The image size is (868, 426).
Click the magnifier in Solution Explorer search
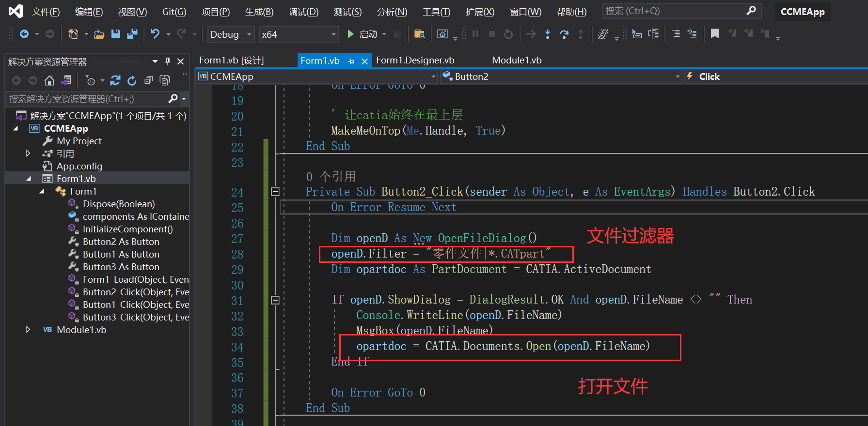[173, 99]
